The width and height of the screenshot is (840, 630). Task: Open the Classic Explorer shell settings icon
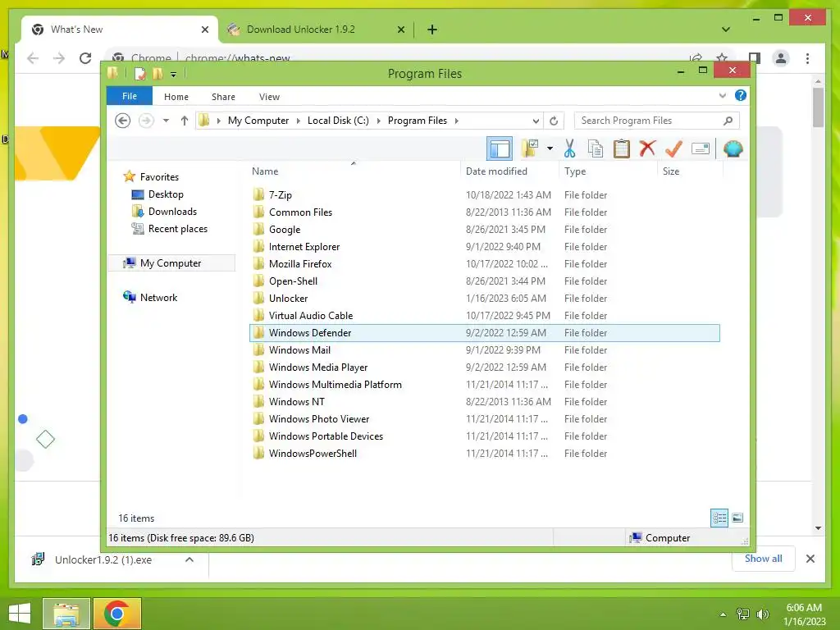point(733,148)
